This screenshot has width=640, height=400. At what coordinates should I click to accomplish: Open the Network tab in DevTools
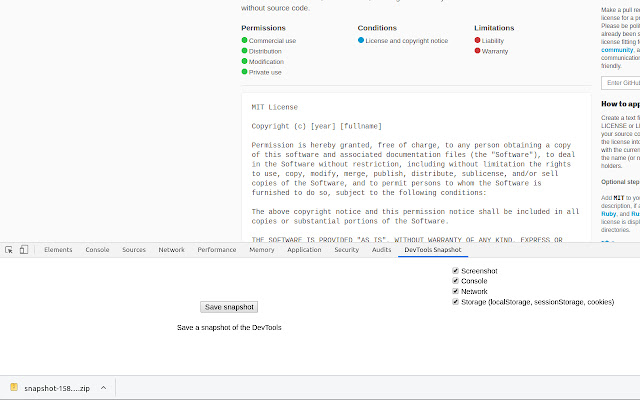(x=171, y=250)
